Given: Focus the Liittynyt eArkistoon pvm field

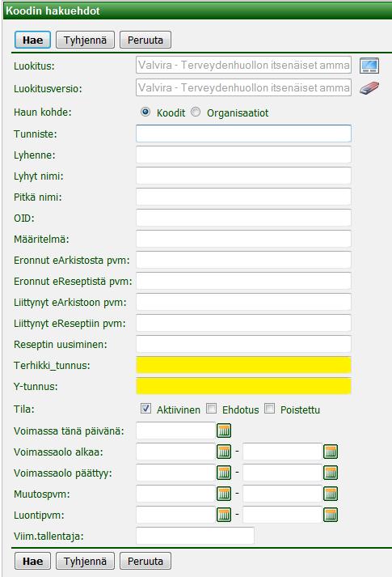Looking at the screenshot, I should [243, 302].
